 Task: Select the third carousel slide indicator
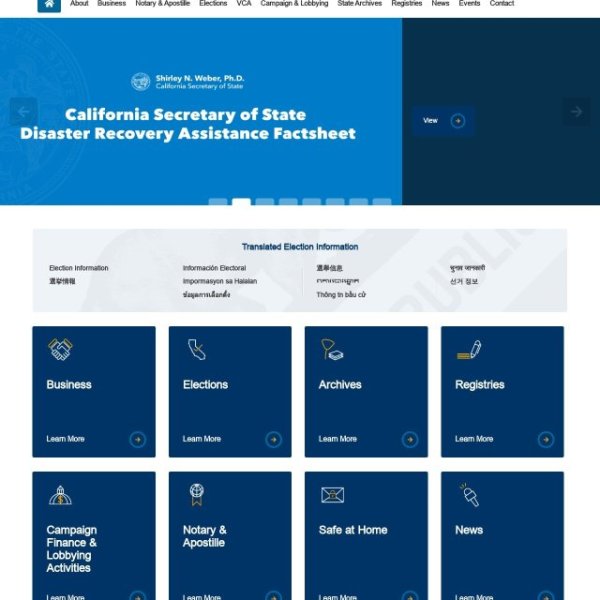click(265, 202)
